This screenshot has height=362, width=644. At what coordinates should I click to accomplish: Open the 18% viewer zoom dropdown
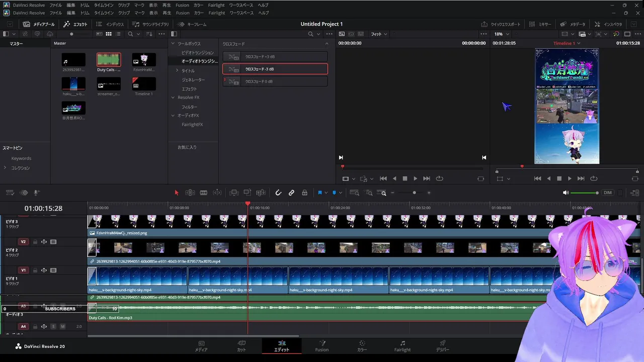501,34
